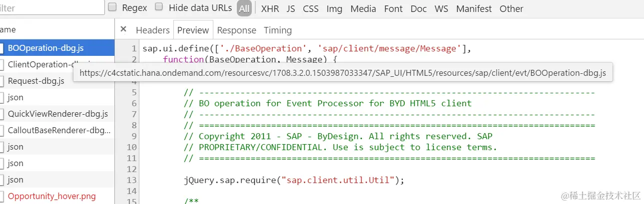Toggle the Hide data URLs checkbox
The width and height of the screenshot is (644, 204).
coord(159,7)
